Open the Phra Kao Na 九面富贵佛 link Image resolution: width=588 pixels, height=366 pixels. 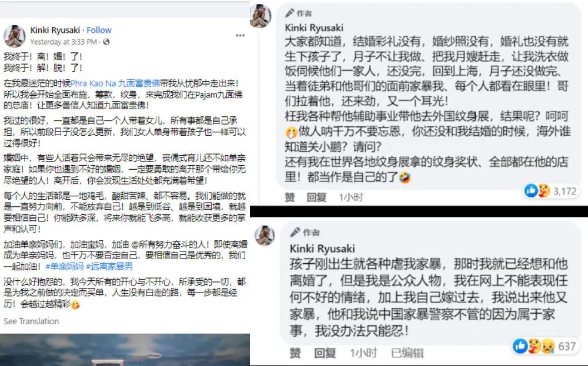115,83
